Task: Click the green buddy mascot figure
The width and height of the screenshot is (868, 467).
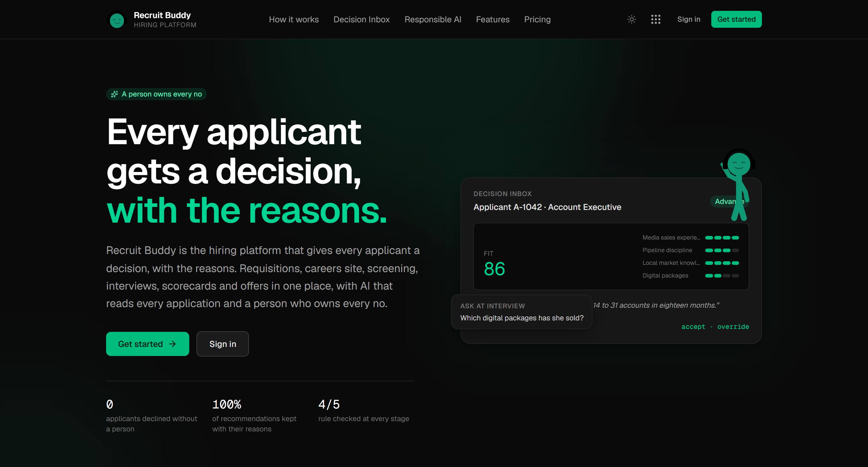Action: 738,185
